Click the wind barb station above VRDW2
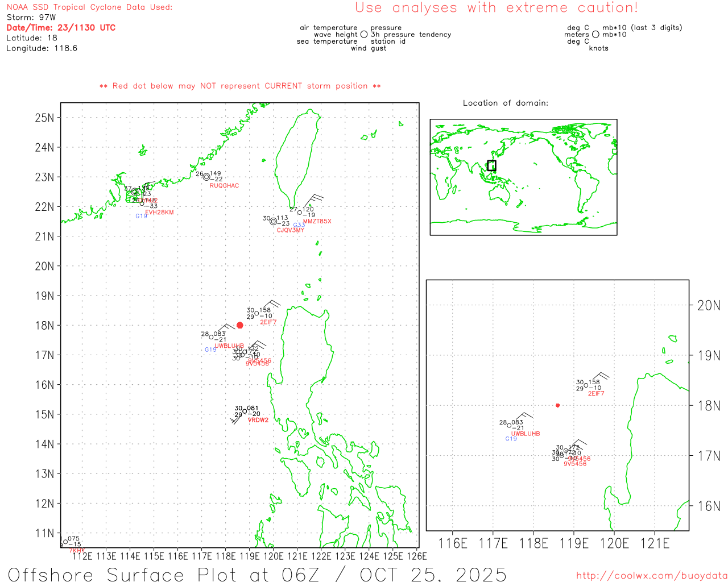 245,411
